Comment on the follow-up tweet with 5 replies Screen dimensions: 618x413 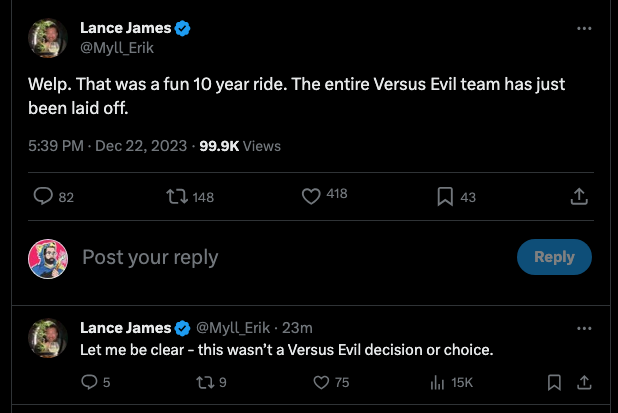pos(89,382)
